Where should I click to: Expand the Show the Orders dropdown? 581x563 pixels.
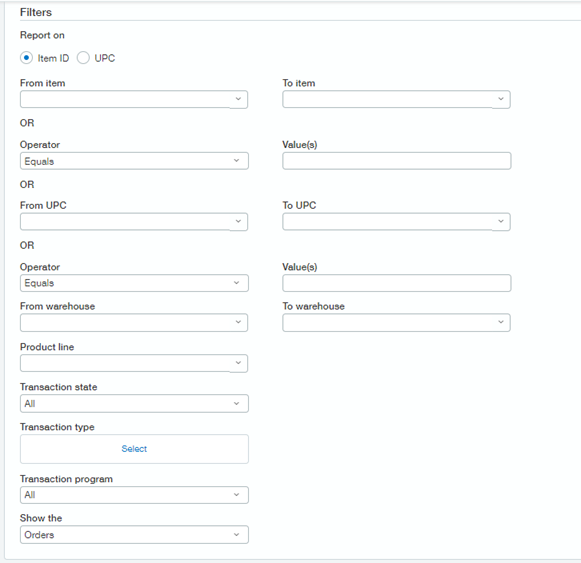[x=134, y=534]
